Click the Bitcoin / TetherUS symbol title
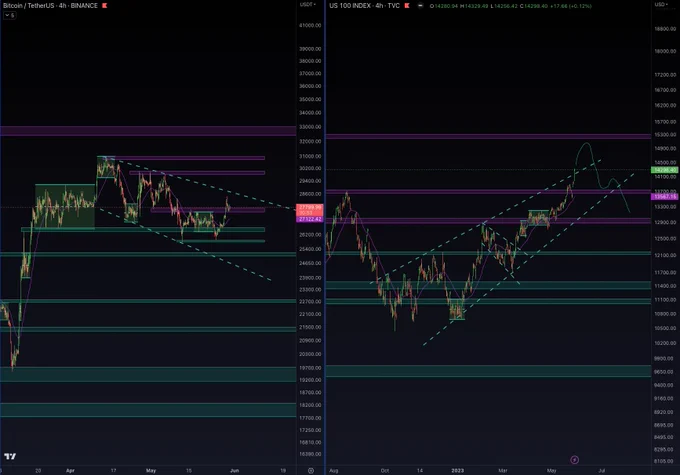680x475 pixels. 50,6
